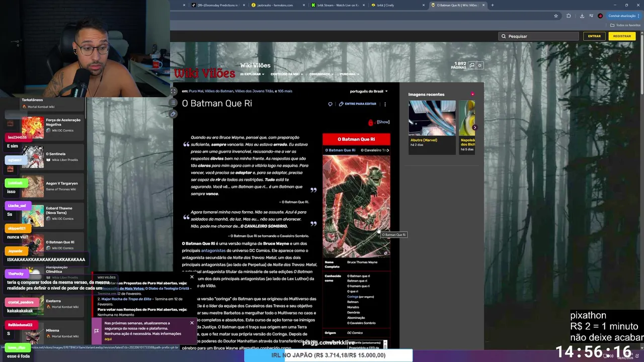Click the pink heart icon near Imagens recentes

[472, 94]
